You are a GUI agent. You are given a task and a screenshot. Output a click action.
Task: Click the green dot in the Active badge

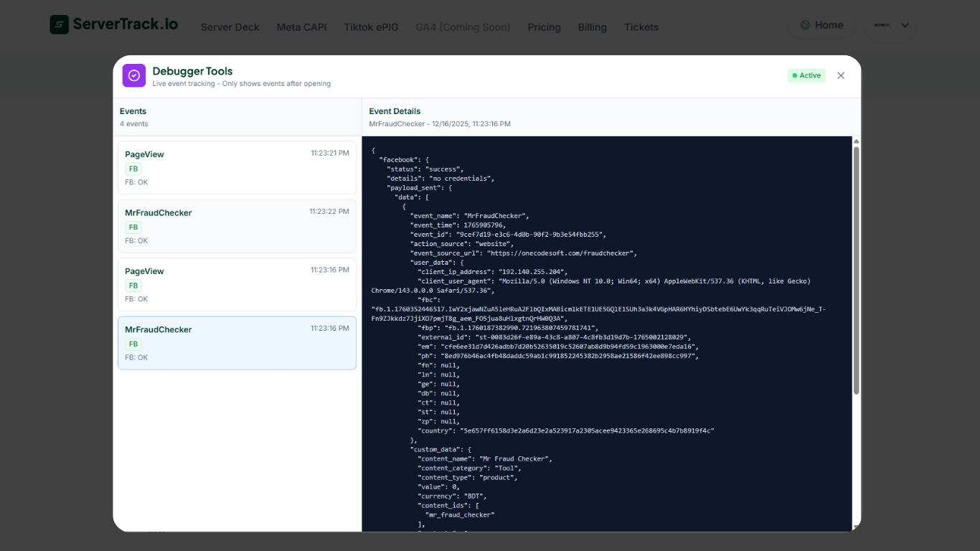(796, 75)
